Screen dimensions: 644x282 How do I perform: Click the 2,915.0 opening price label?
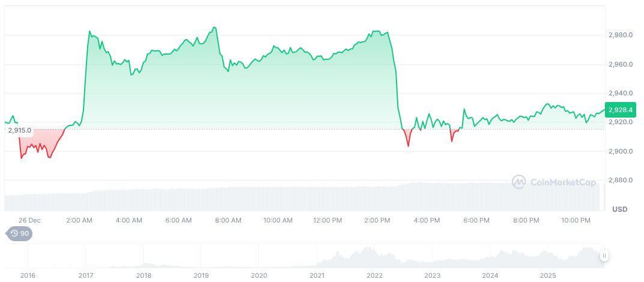[19, 130]
